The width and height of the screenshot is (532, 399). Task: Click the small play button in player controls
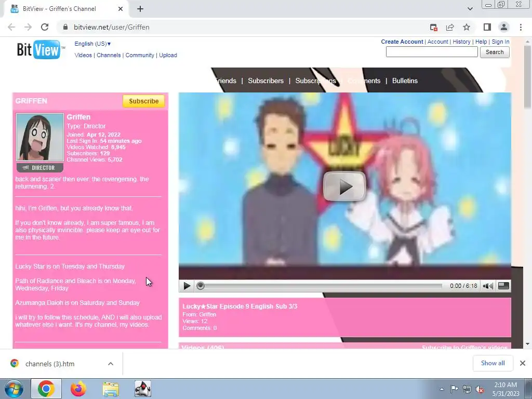(x=187, y=286)
